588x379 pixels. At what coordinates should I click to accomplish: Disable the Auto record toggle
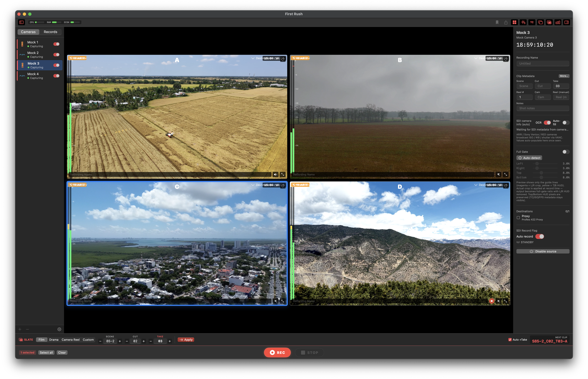[x=539, y=237]
